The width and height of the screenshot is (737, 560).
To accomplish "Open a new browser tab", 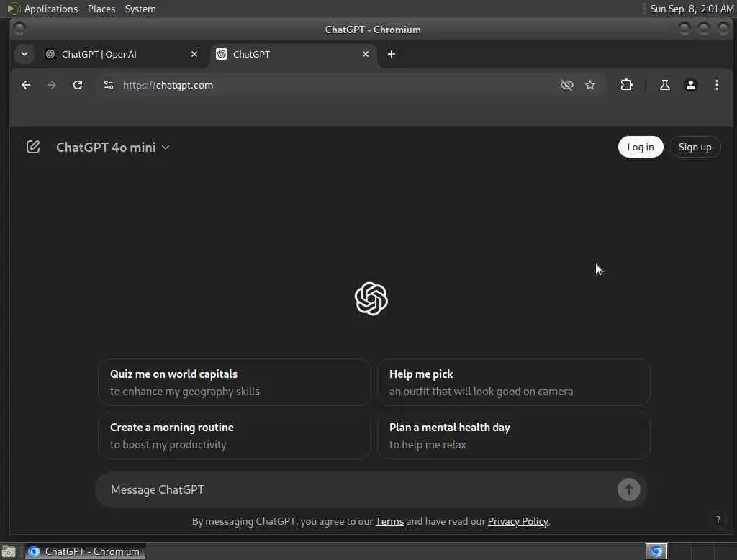I will tap(391, 54).
